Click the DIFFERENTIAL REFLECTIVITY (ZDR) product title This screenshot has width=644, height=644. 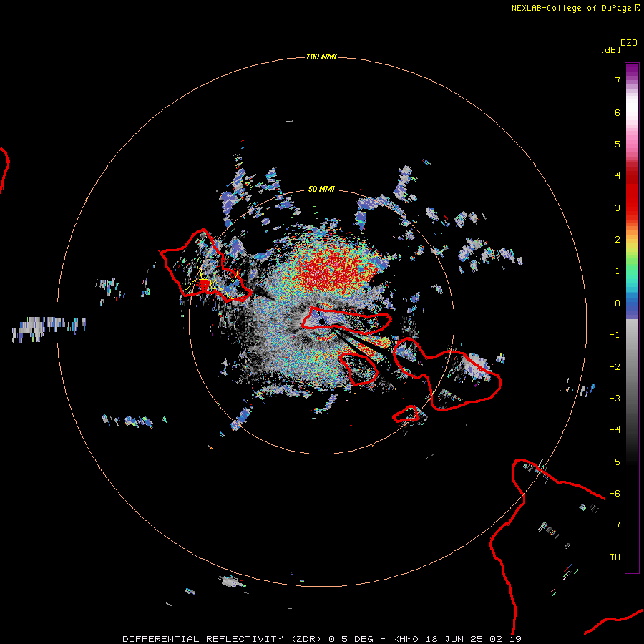point(222,639)
